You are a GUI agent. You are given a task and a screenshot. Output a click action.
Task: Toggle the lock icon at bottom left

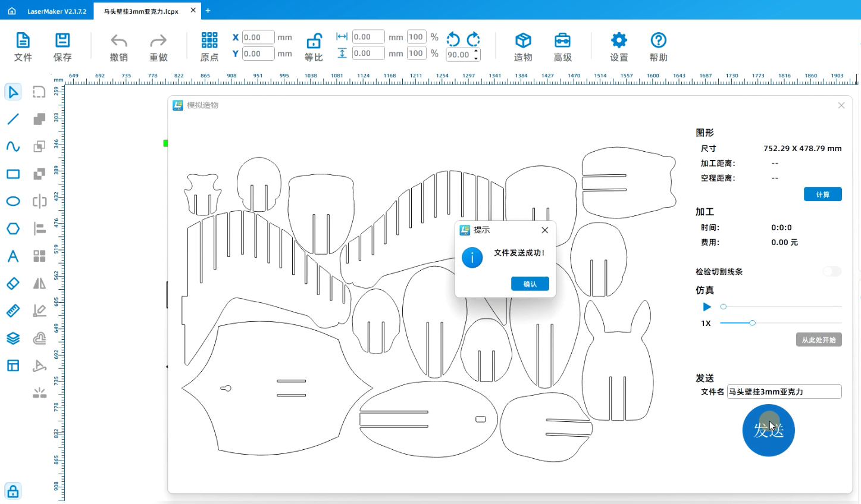point(13,492)
